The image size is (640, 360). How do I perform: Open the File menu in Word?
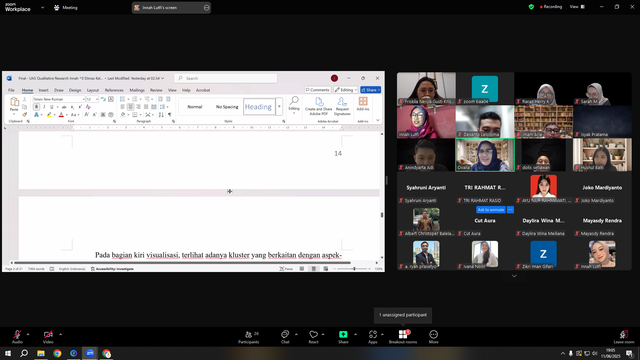(11, 90)
